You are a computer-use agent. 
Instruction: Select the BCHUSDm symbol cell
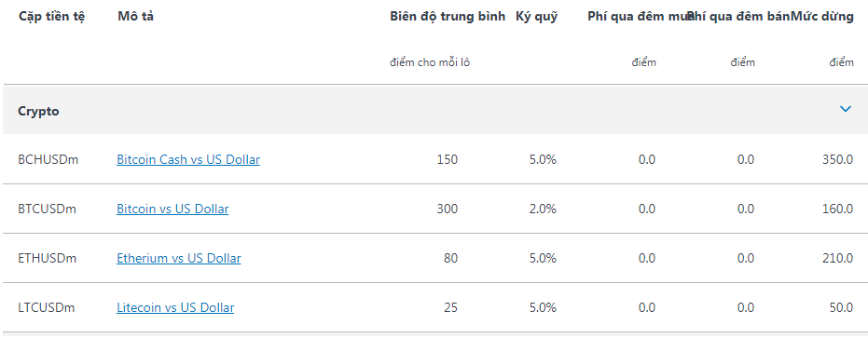(48, 160)
